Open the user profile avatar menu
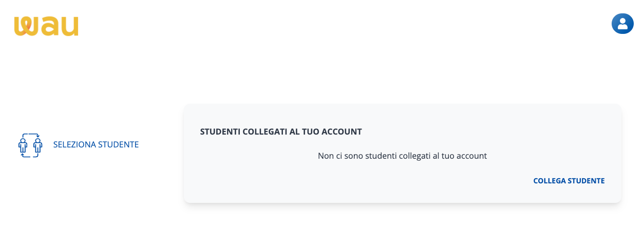 622,24
